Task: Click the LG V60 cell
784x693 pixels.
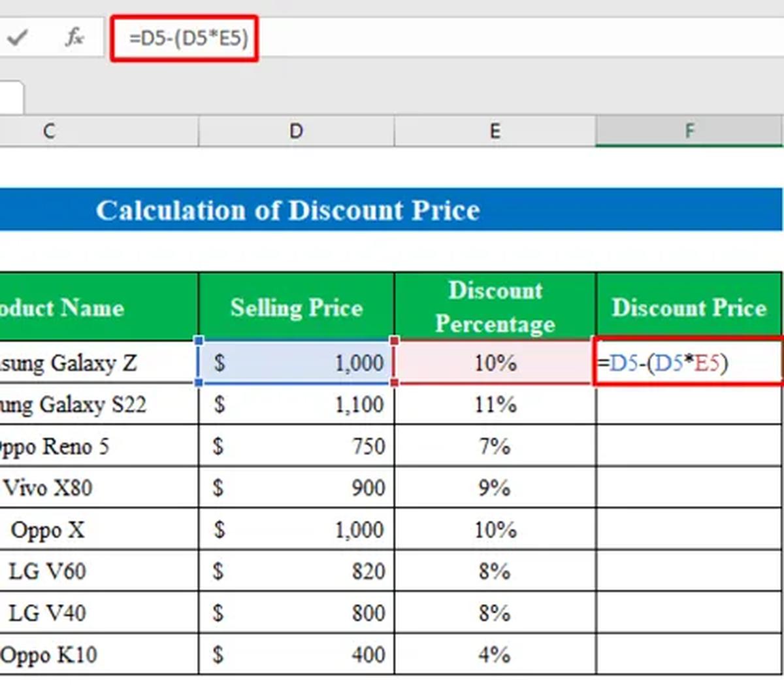Action: click(99, 571)
